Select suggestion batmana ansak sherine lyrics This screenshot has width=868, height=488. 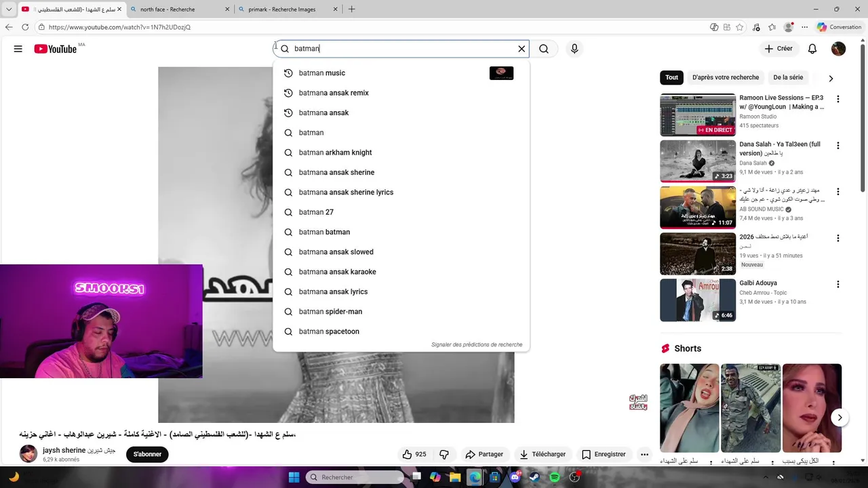(401, 192)
